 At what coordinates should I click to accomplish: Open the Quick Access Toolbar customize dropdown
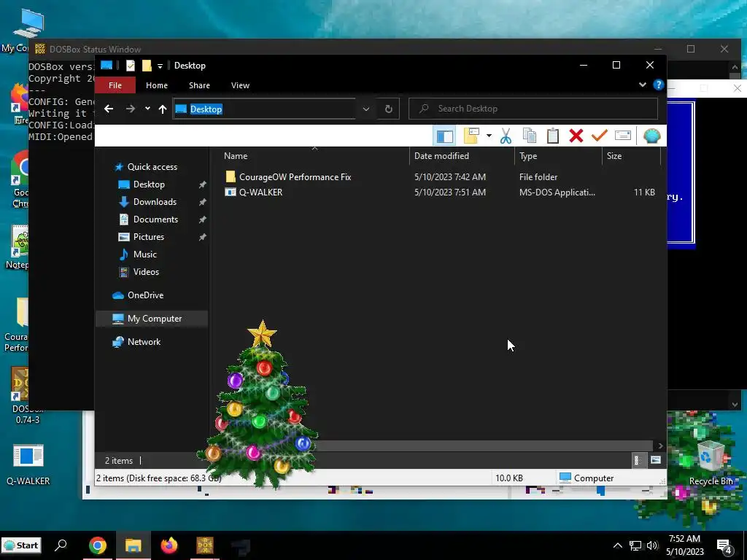(x=160, y=66)
